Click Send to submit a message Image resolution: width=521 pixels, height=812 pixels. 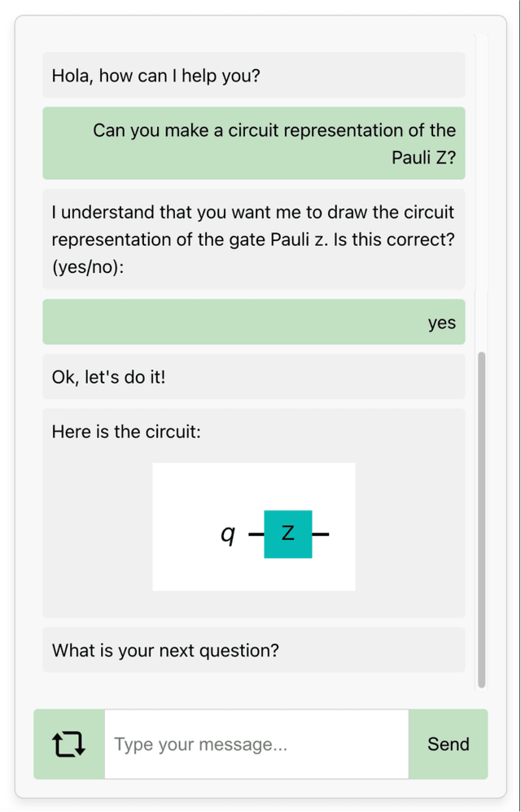[x=448, y=743]
